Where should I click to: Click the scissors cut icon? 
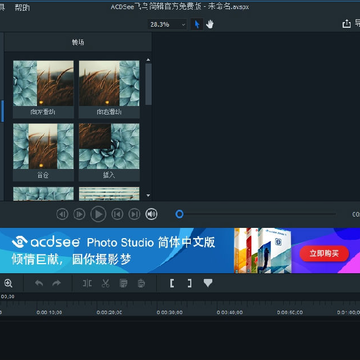105,283
